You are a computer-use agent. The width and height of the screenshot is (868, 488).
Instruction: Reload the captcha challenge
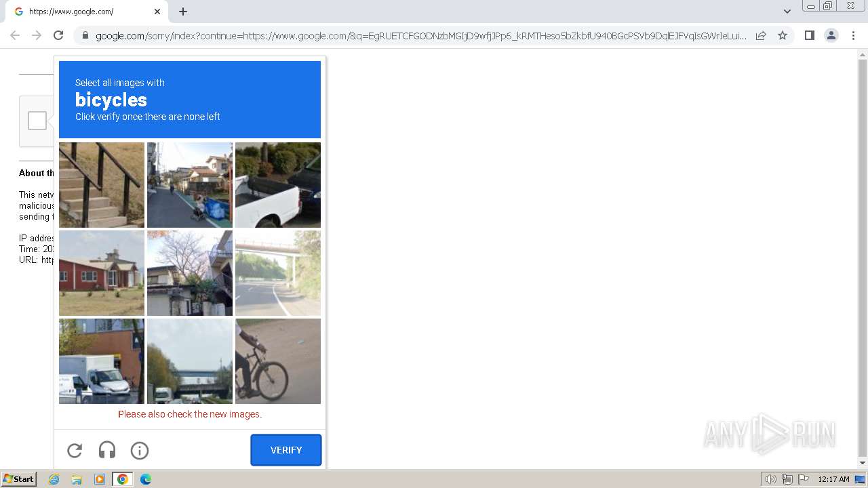75,450
